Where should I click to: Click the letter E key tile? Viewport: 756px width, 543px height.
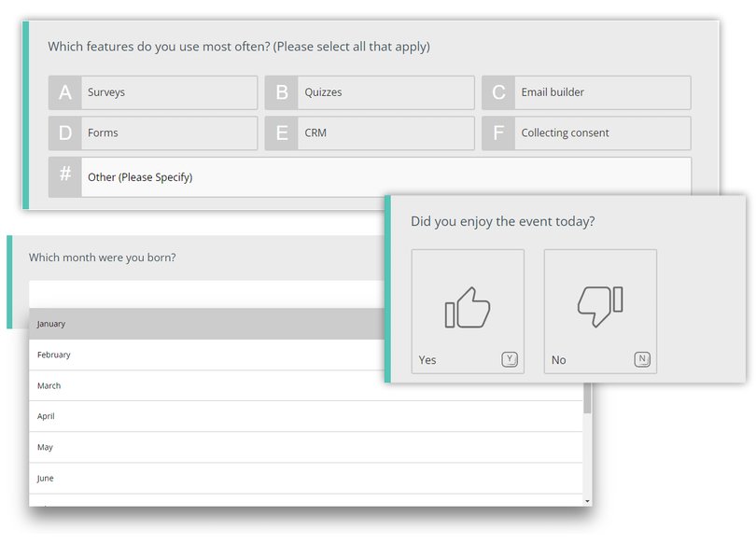pos(282,133)
